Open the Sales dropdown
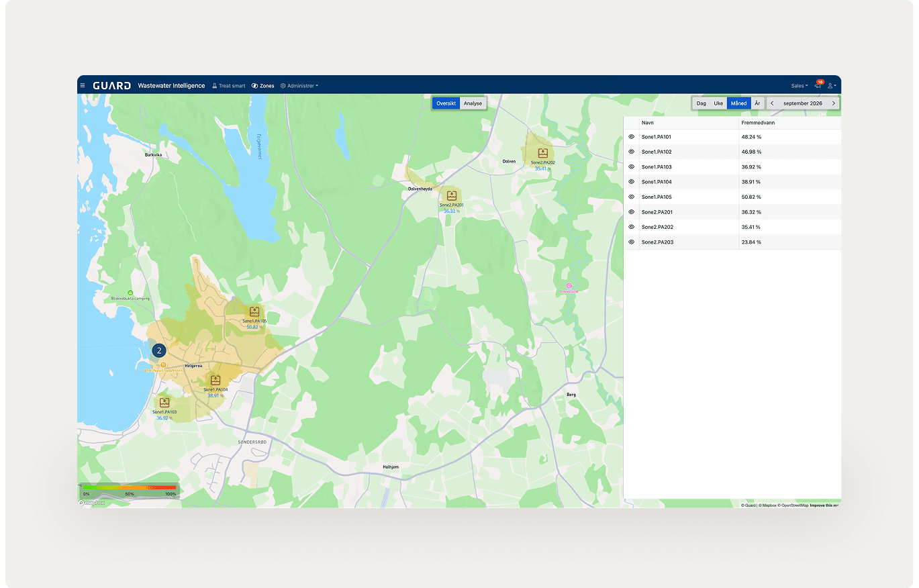919x588 pixels. [799, 86]
